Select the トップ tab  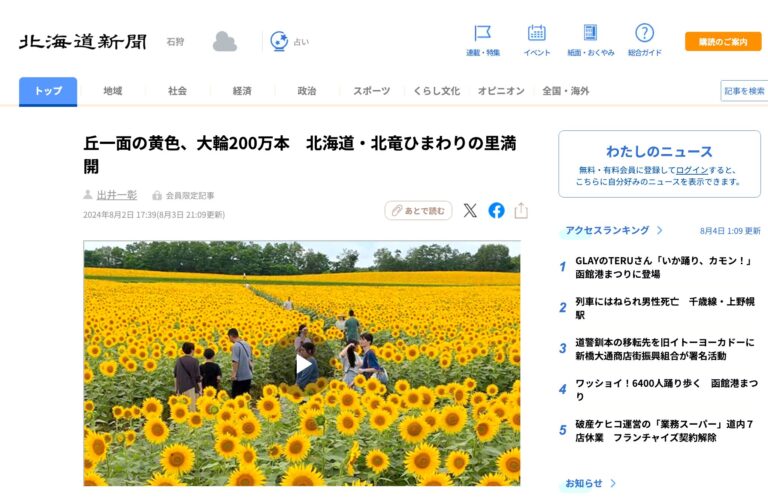pos(48,91)
